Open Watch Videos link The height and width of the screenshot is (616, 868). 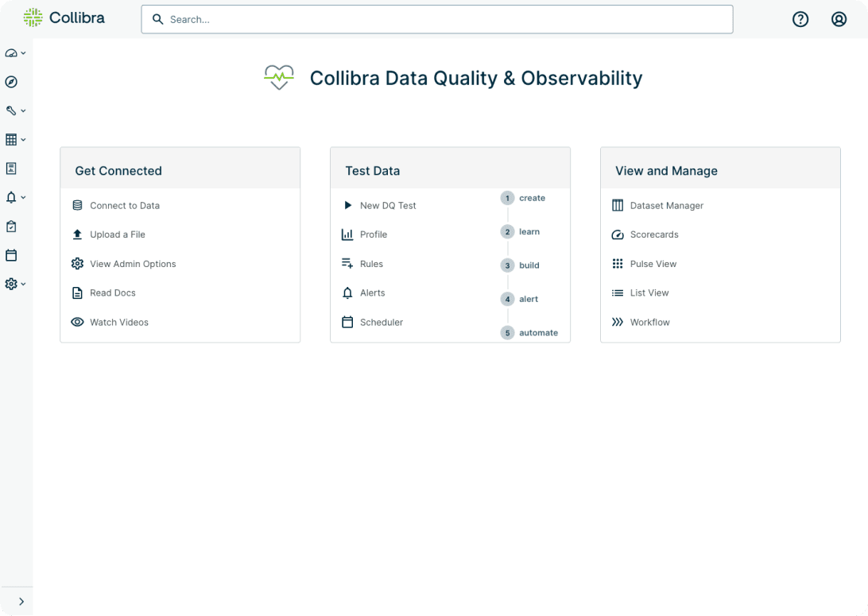tap(119, 322)
